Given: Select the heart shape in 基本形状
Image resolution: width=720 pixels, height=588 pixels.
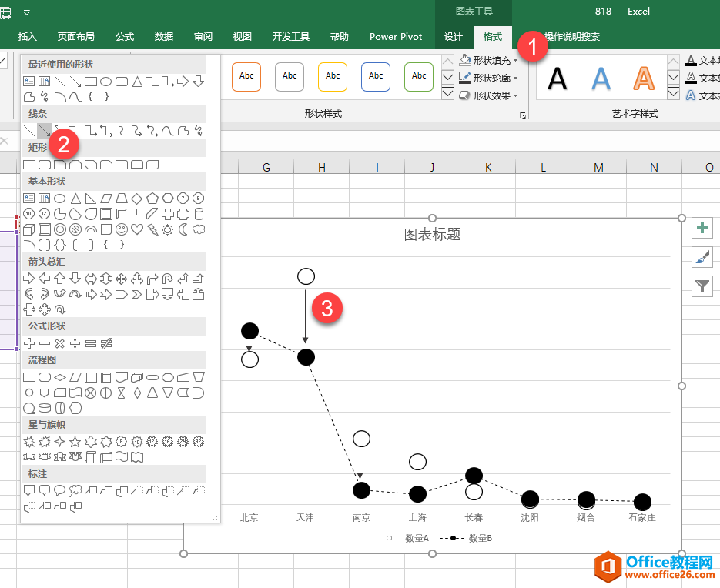Looking at the screenshot, I should click(136, 227).
